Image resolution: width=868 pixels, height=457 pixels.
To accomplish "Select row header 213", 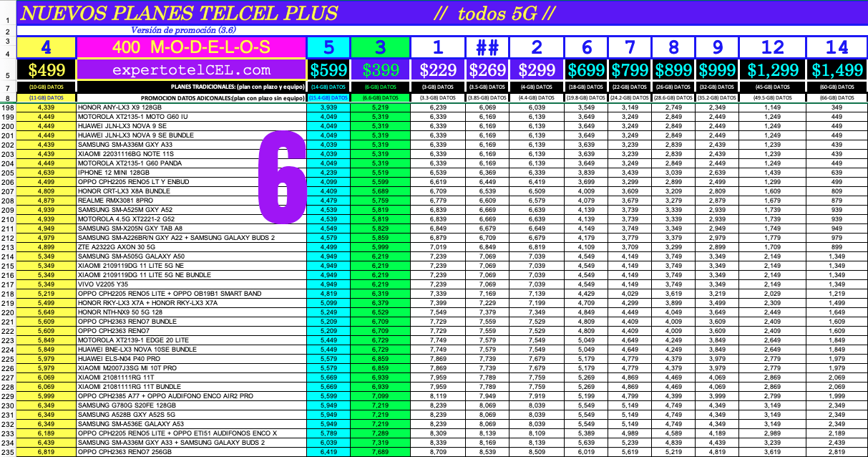I will point(8,247).
